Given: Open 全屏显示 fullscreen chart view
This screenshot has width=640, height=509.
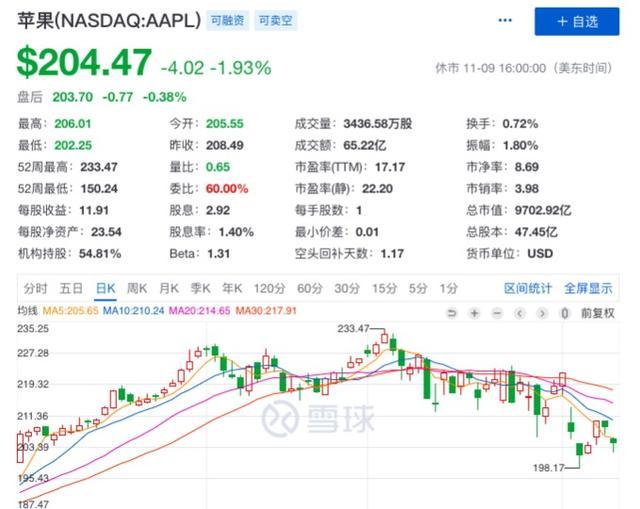Looking at the screenshot, I should [588, 289].
